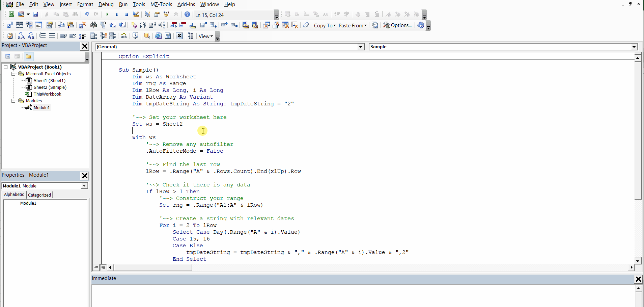Click the code window horizontal scrollbar thumb

(153, 267)
